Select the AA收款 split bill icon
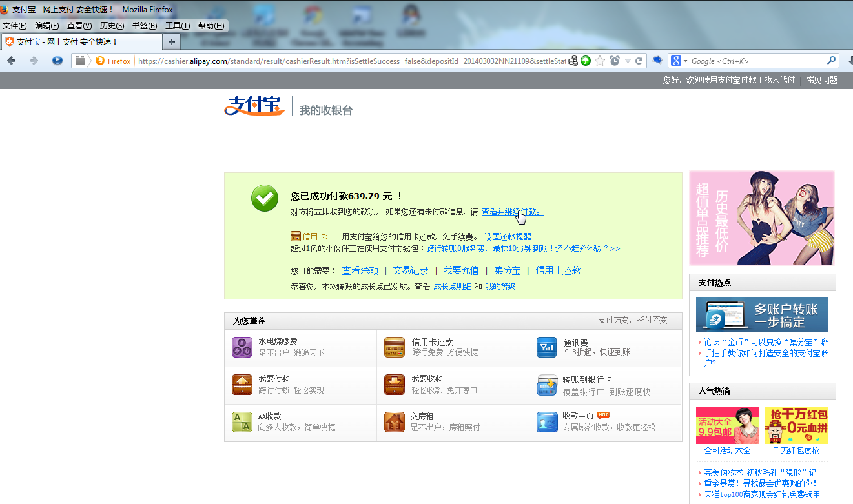 point(242,422)
